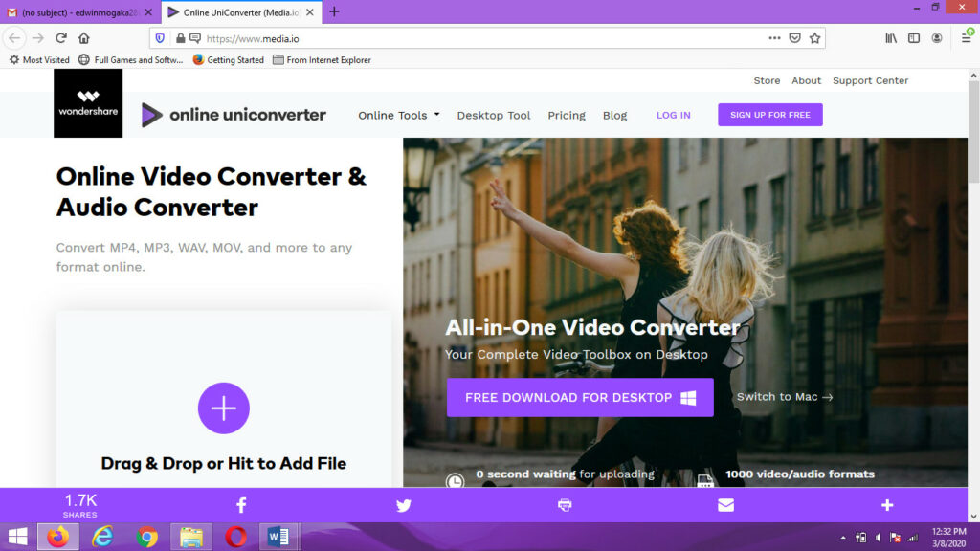
Task: Close the Online UniConverter tab
Action: [310, 11]
